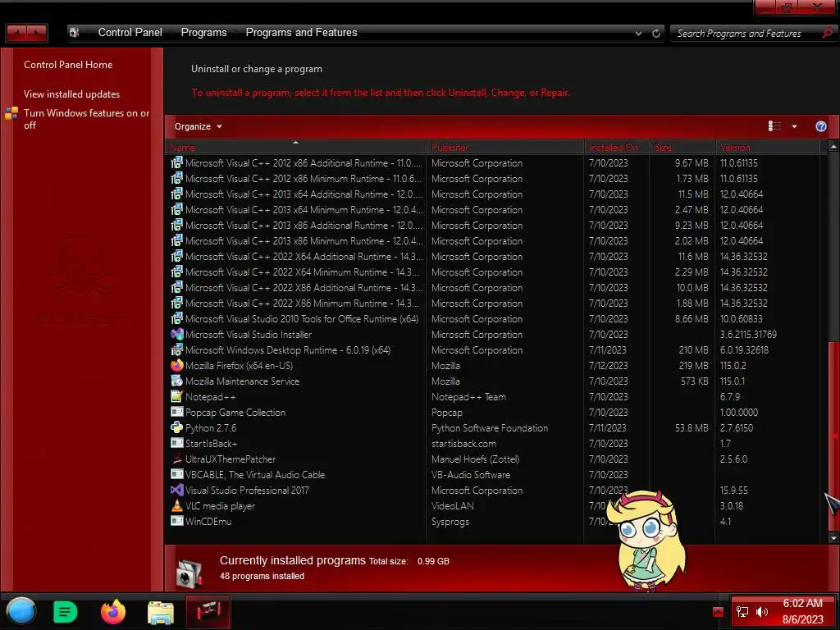Click the Control Panel icon in address bar

[x=75, y=33]
